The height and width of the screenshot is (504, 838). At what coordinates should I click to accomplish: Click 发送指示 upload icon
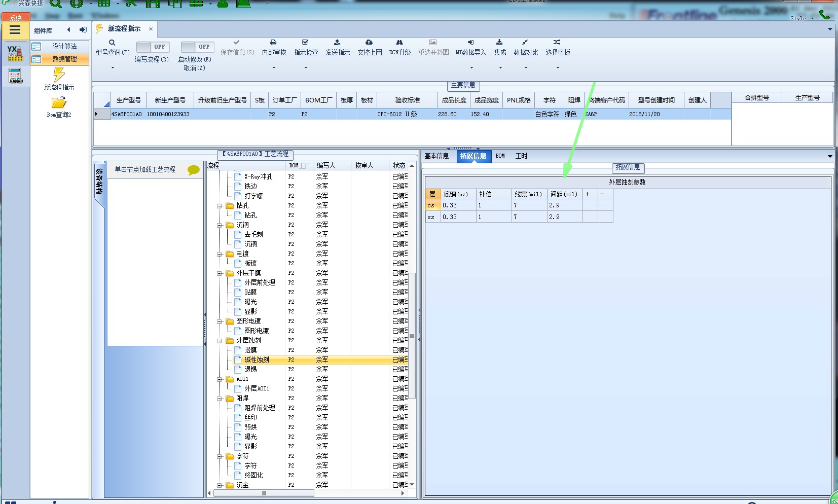(x=337, y=43)
